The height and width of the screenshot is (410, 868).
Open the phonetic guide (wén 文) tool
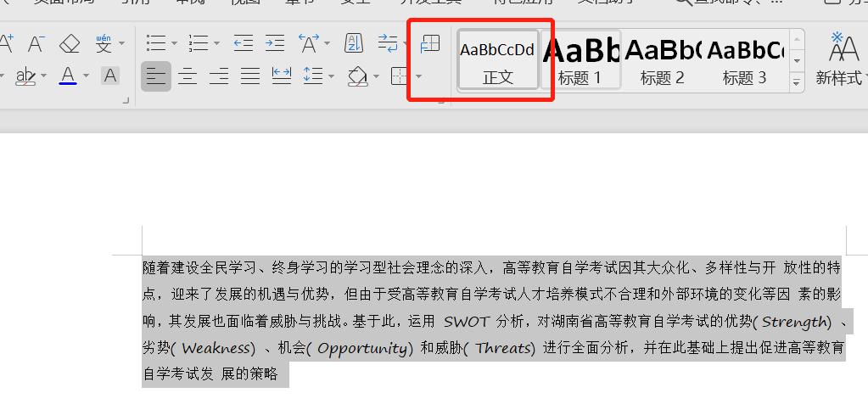(104, 43)
